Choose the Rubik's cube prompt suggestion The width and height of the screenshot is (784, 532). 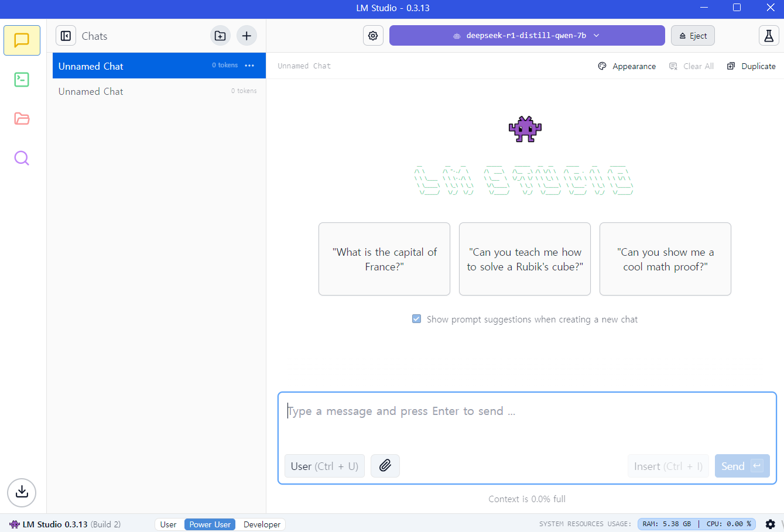click(x=525, y=259)
